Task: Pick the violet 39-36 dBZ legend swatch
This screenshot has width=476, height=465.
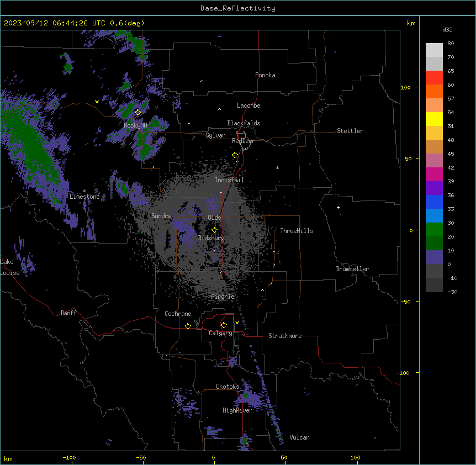Action: pyautogui.click(x=434, y=188)
